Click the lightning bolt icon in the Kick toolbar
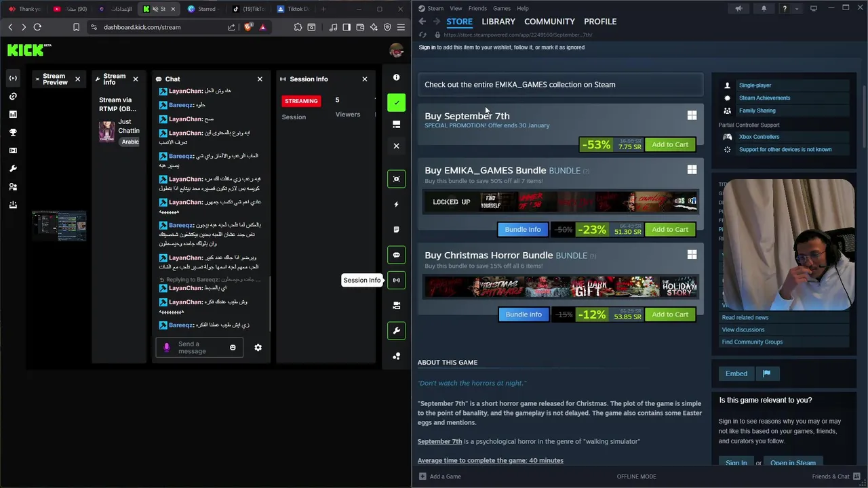868x488 pixels. pyautogui.click(x=397, y=204)
